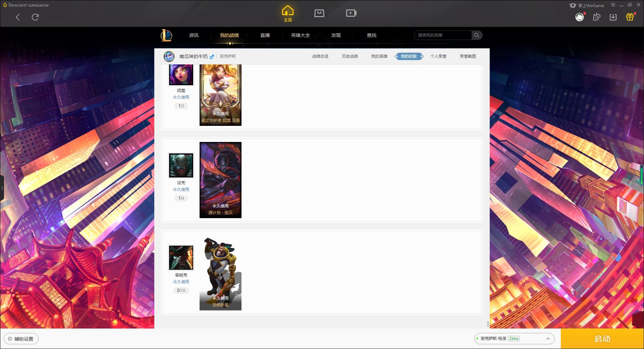The height and width of the screenshot is (349, 644).
Task: Open 星之守护者 妮蔻 skin card
Action: tap(220, 95)
